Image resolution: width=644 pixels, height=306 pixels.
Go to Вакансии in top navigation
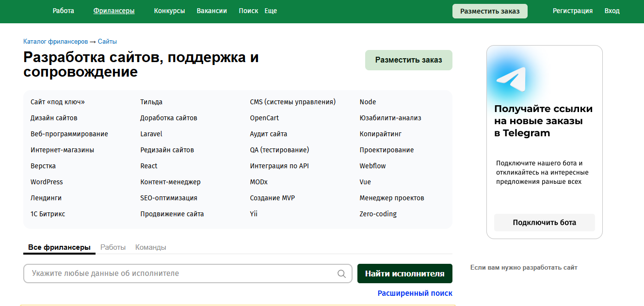click(212, 11)
